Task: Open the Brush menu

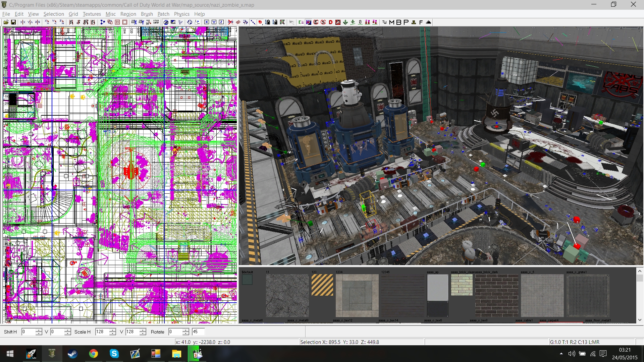Action: 147,14
